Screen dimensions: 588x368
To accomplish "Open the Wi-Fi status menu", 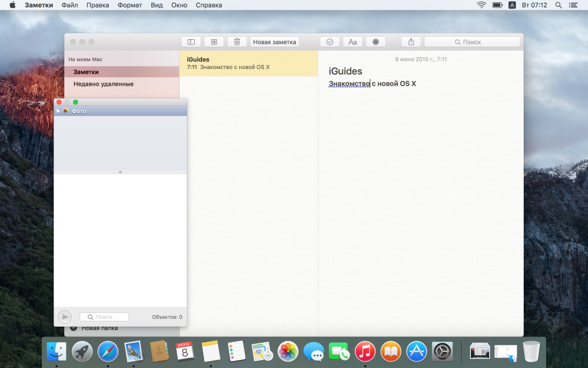I will click(x=482, y=5).
